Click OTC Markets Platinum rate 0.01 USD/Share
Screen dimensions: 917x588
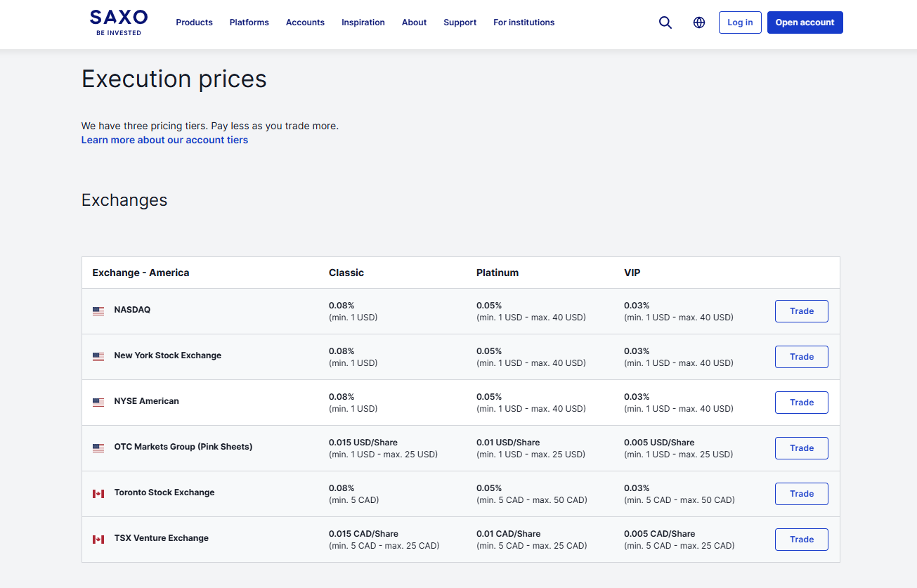tap(508, 443)
